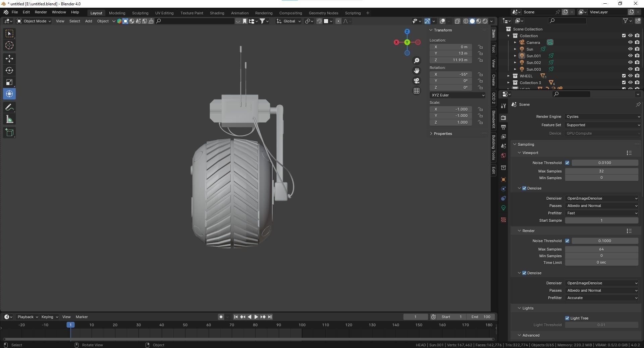Screen dimensions: 644x348
Task: Open the Render properties tab icon
Action: click(x=503, y=118)
